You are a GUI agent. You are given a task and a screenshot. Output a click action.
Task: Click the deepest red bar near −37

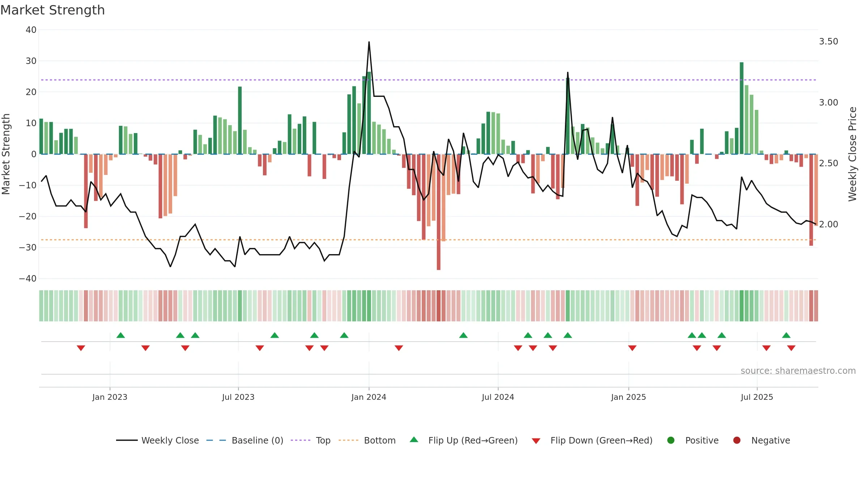pos(439,212)
